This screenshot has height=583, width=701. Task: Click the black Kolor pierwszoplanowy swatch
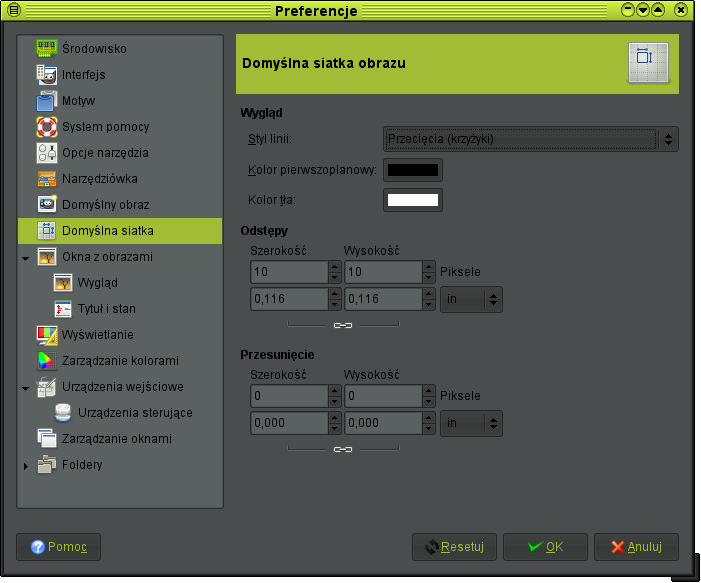(413, 170)
